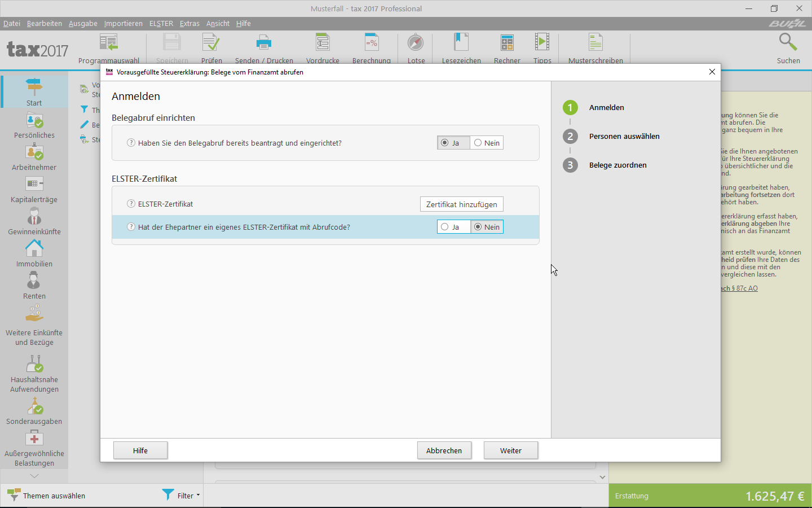Open the Importieren menu

(123, 23)
